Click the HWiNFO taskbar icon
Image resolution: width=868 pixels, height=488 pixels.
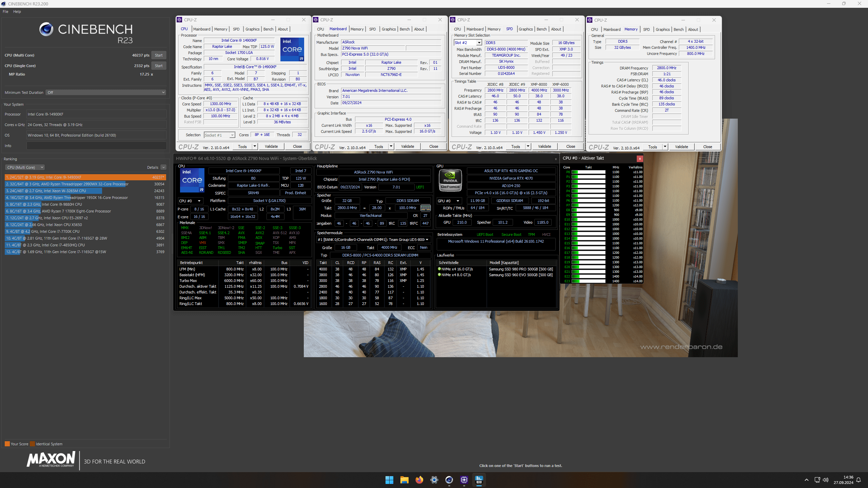[479, 480]
